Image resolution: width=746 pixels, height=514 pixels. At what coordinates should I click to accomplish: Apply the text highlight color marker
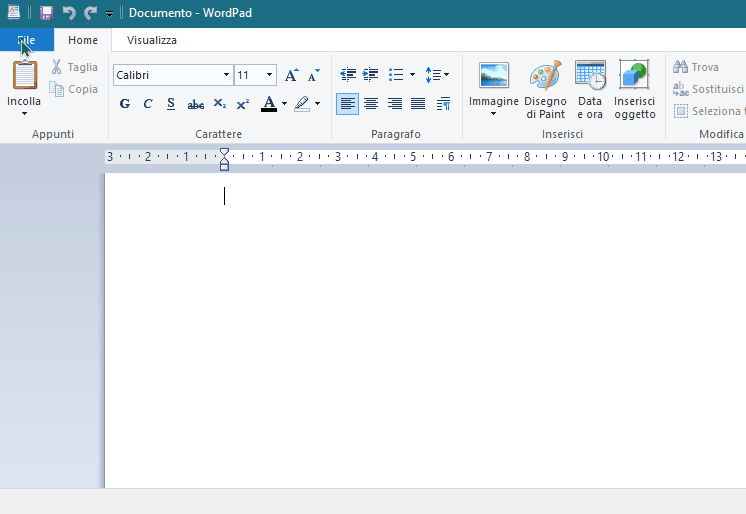click(x=302, y=103)
